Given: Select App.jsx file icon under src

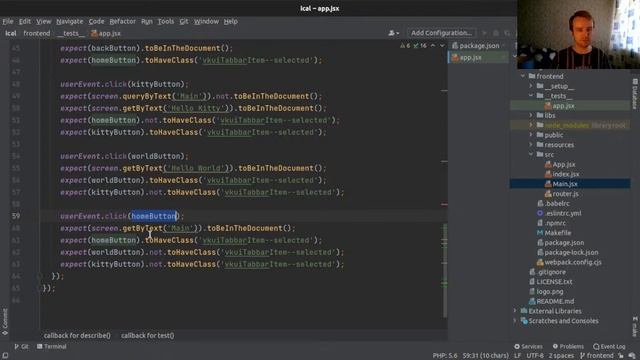Looking at the screenshot, I should click(548, 164).
